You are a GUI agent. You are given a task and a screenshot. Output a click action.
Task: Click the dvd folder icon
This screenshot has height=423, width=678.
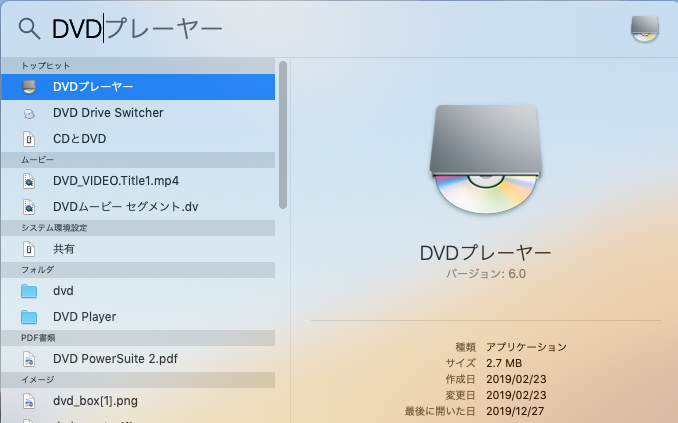[29, 291]
